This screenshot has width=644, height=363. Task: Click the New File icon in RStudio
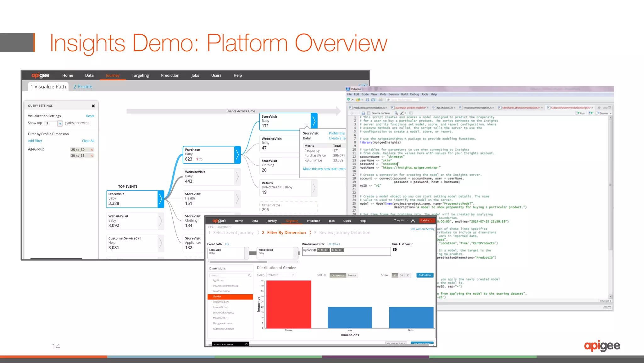pyautogui.click(x=350, y=100)
